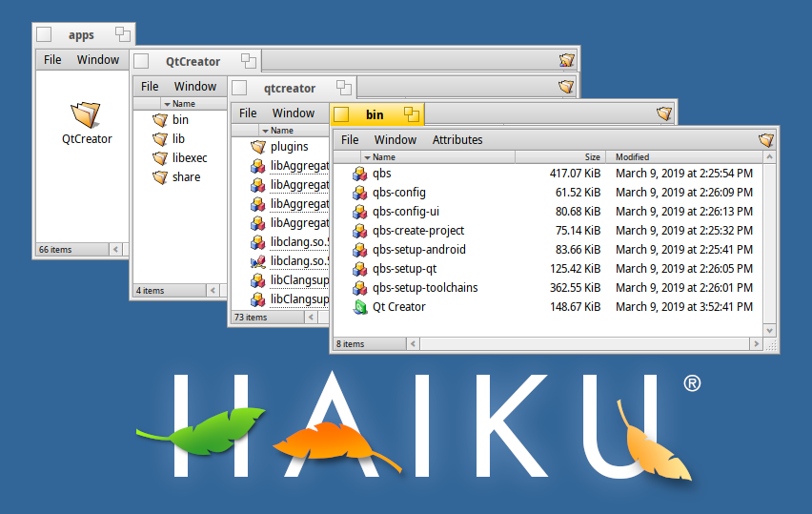The width and height of the screenshot is (812, 514).
Task: Select the qbs-config-ui file icon
Action: 360,212
